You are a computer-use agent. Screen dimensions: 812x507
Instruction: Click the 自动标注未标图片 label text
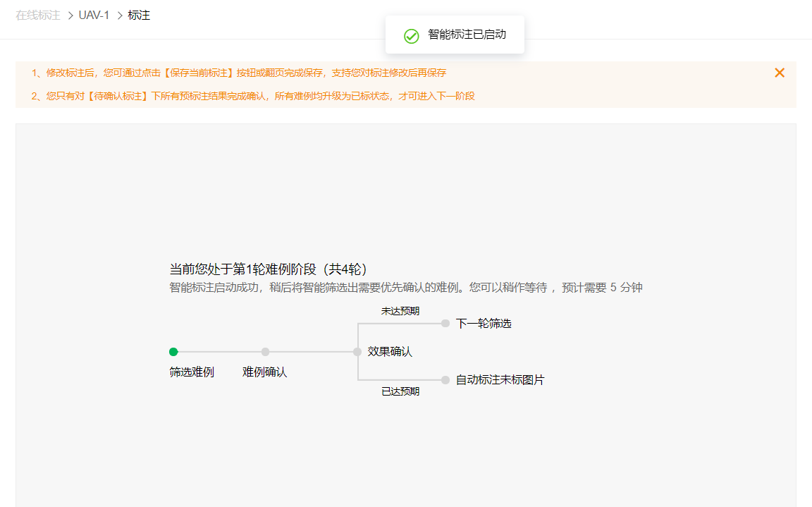500,379
